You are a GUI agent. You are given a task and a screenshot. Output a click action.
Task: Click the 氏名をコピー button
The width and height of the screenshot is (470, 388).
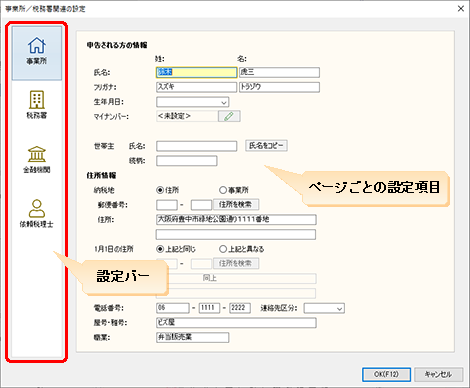pyautogui.click(x=266, y=146)
